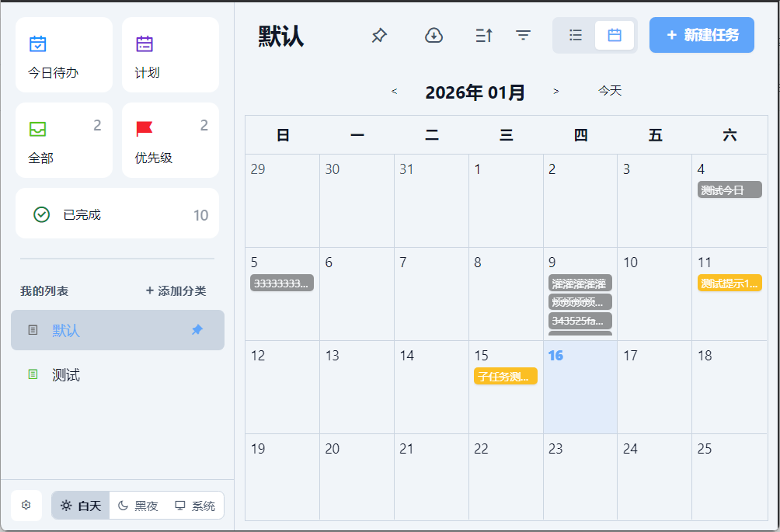Jump to 今天 in calendar
The height and width of the screenshot is (532, 780).
point(610,91)
